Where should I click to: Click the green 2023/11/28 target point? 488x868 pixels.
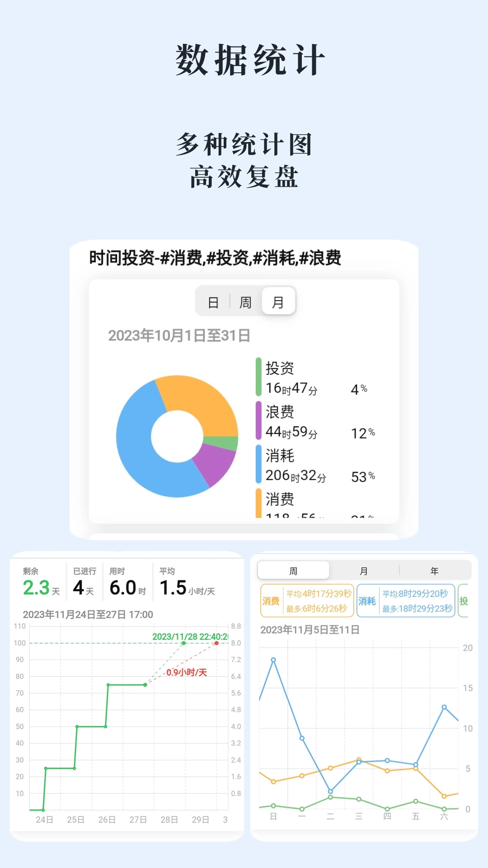(x=183, y=643)
